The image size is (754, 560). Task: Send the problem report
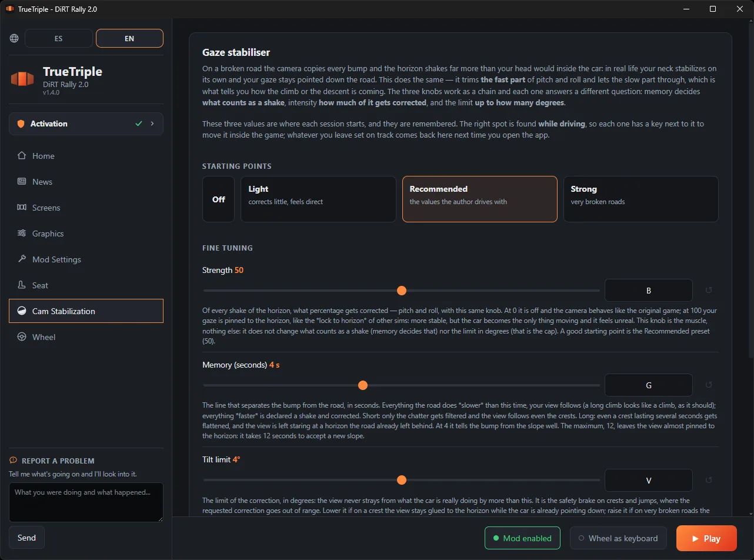click(26, 538)
